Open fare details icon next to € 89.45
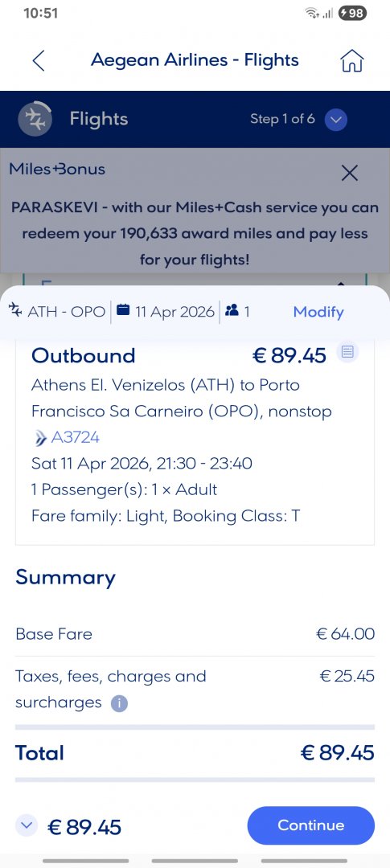The image size is (390, 868). point(347,351)
